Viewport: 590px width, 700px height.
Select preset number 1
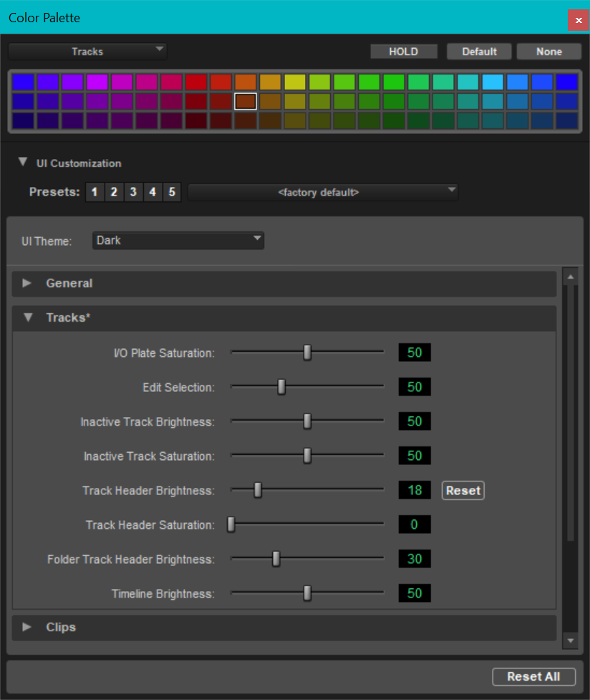(95, 192)
